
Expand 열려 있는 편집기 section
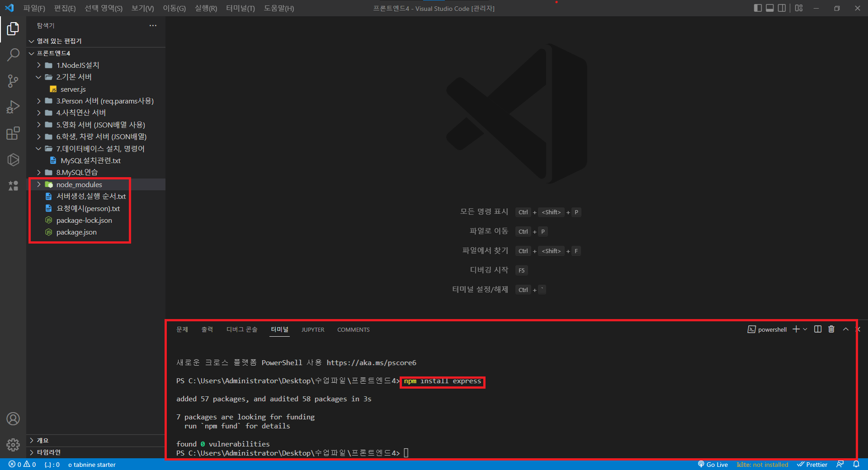point(96,41)
